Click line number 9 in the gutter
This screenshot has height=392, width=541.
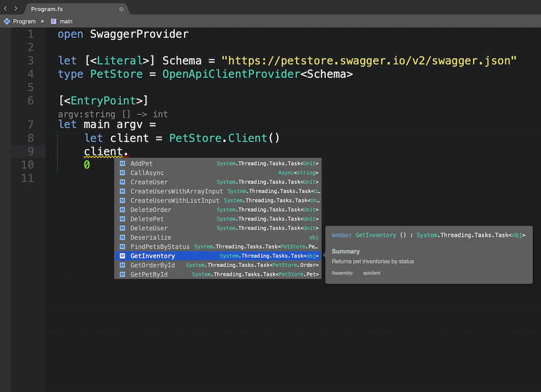coord(31,152)
